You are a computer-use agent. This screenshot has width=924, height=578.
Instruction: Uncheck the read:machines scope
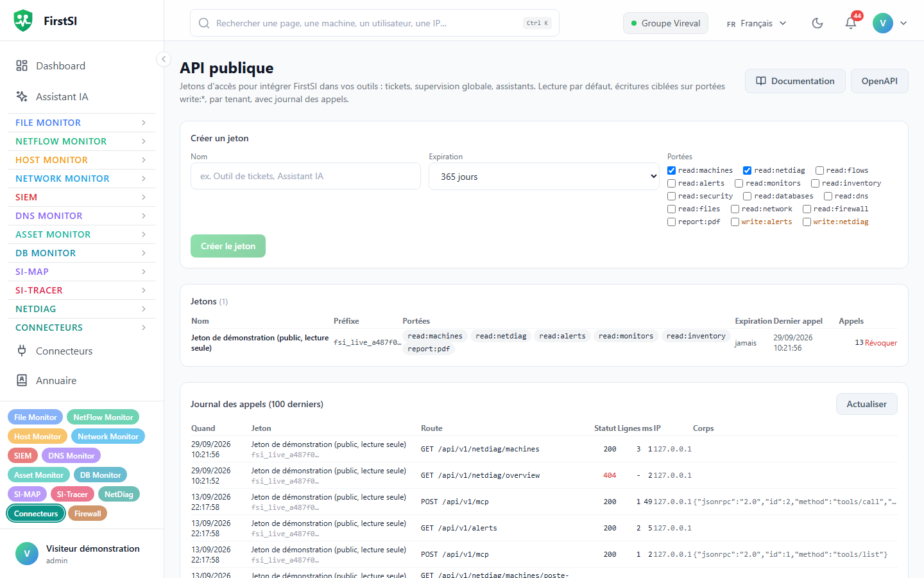pyautogui.click(x=671, y=170)
